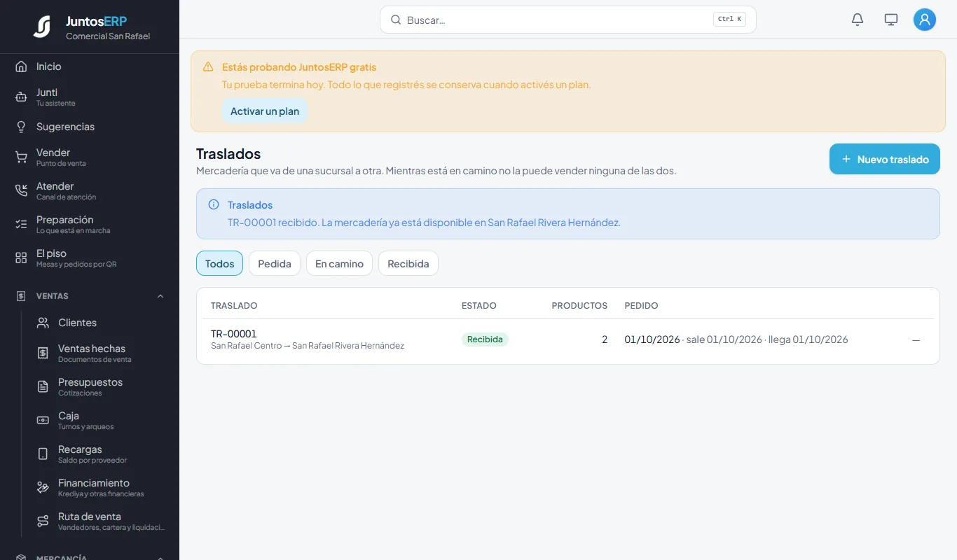This screenshot has width=957, height=560.
Task: Click the Inicio home icon
Action: click(x=21, y=66)
